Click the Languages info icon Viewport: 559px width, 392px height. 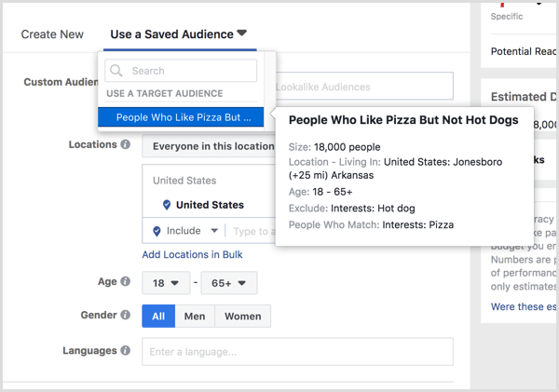125,351
